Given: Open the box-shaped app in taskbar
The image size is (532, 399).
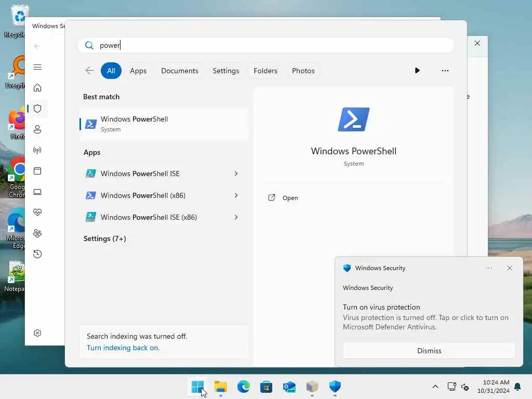Looking at the screenshot, I should 312,387.
